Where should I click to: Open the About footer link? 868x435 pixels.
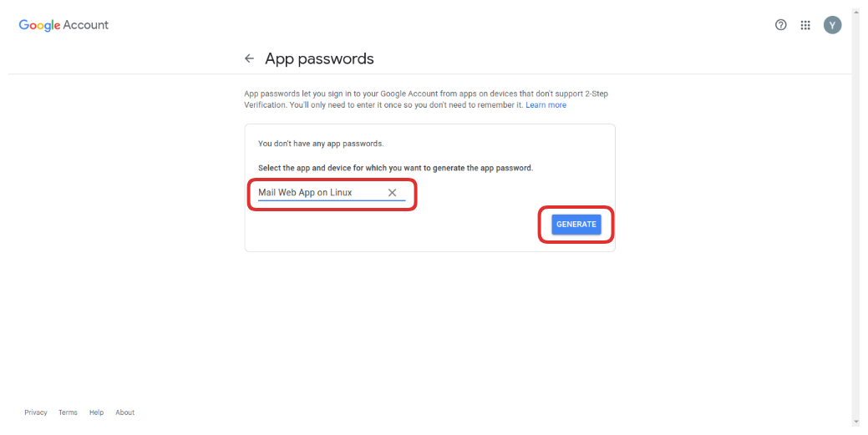coord(125,412)
